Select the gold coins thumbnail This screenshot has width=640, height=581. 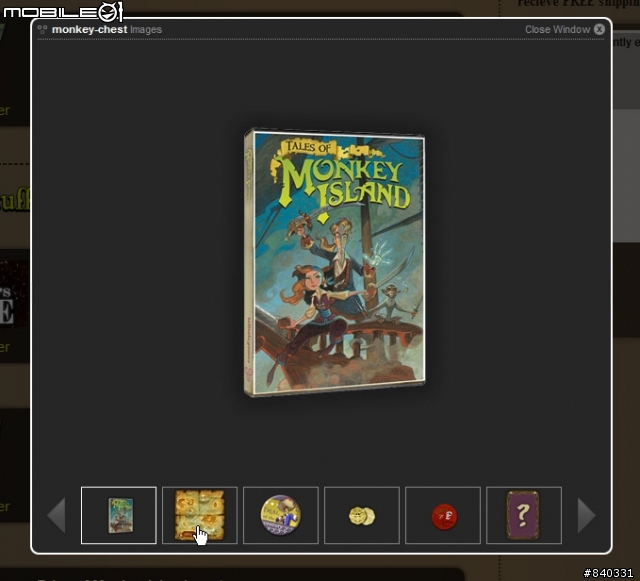pos(362,515)
